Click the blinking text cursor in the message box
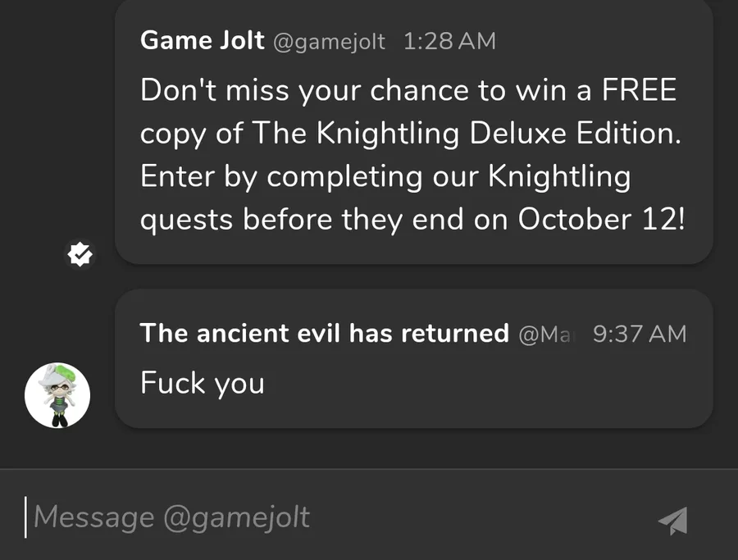 point(26,517)
